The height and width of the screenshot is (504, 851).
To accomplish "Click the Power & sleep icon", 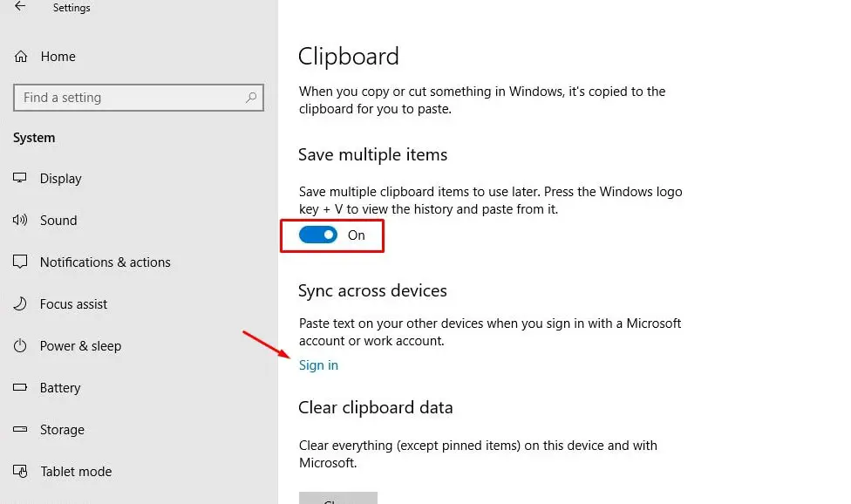I will point(21,346).
